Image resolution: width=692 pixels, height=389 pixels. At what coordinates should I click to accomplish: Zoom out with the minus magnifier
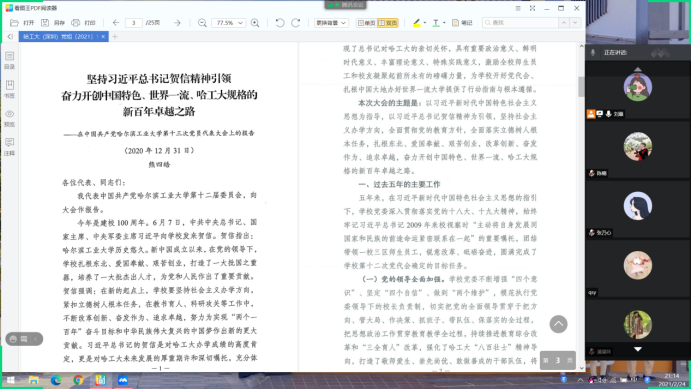click(x=202, y=23)
